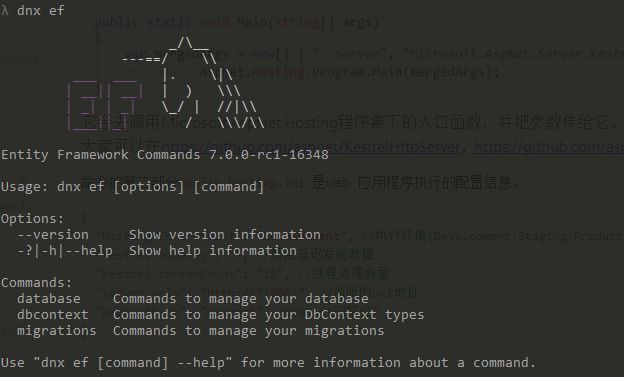Click the "[options]" placeholder in usage
This screenshot has height=377, width=624.
click(148, 187)
